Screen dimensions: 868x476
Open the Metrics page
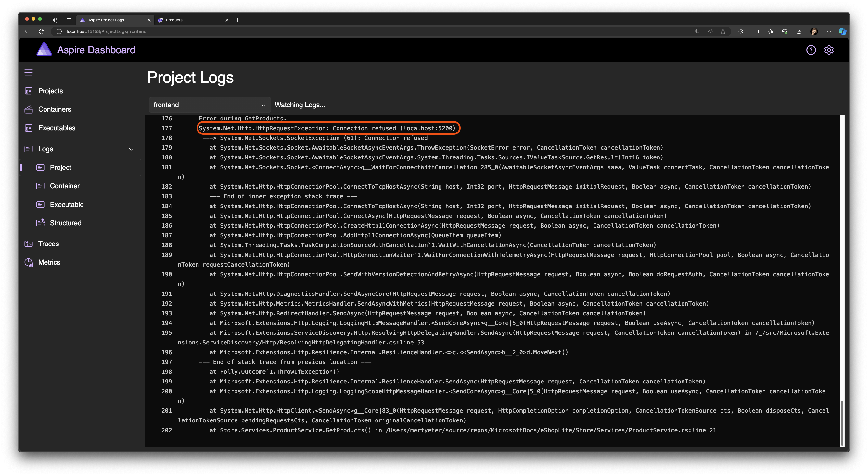[49, 262]
